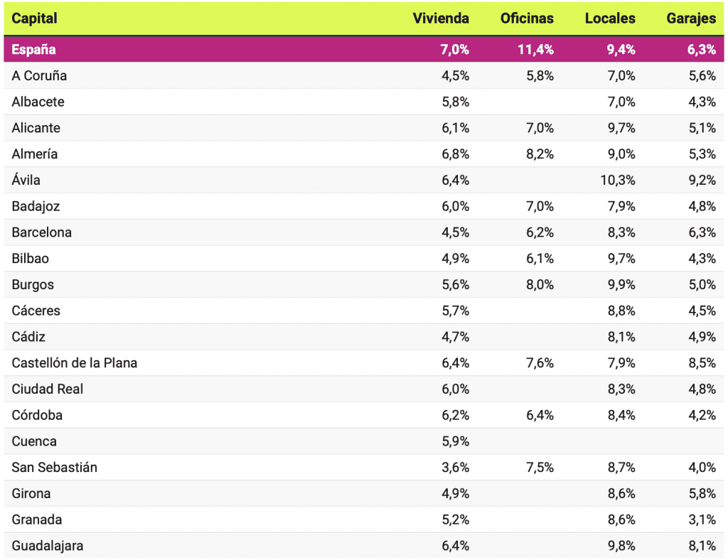This screenshot has width=728, height=560.
Task: Click the Vivienda column header
Action: pyautogui.click(x=441, y=18)
